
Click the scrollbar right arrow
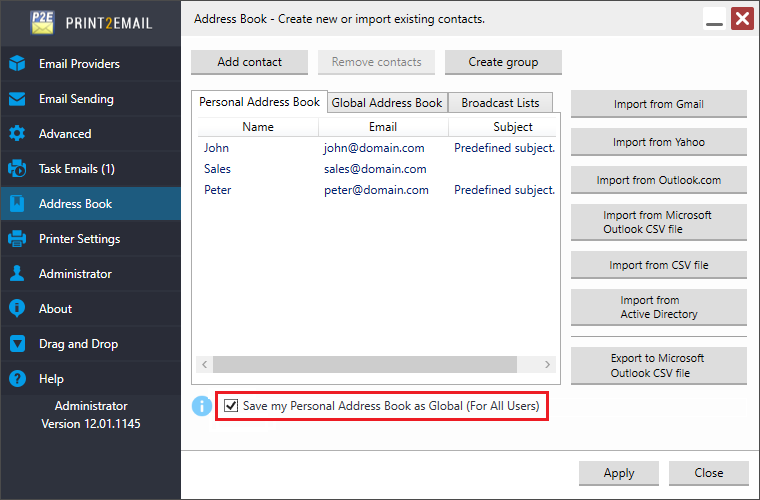click(547, 364)
